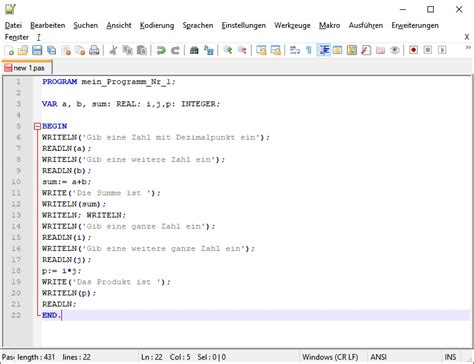Toggle synchronized vertical scrolling
The width and height of the screenshot is (474, 364).
coord(261,50)
